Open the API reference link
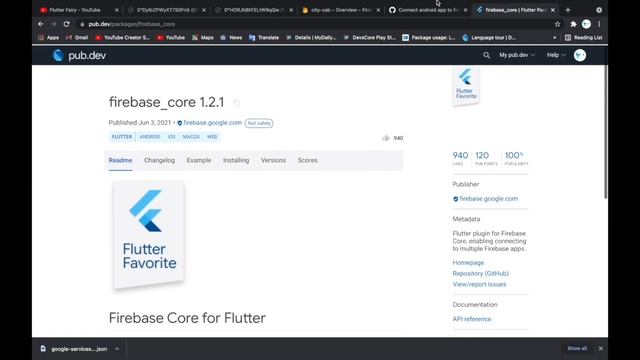This screenshot has height=360, width=640. [471, 319]
